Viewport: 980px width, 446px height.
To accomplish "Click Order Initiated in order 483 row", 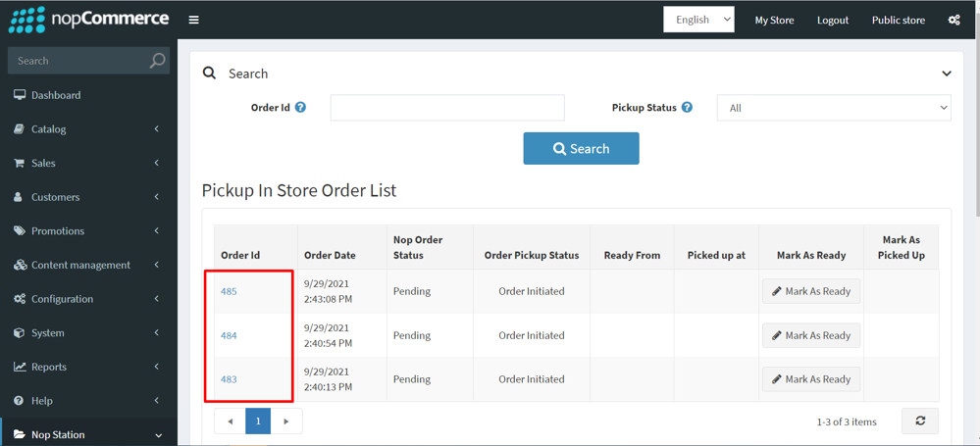I will click(x=532, y=379).
